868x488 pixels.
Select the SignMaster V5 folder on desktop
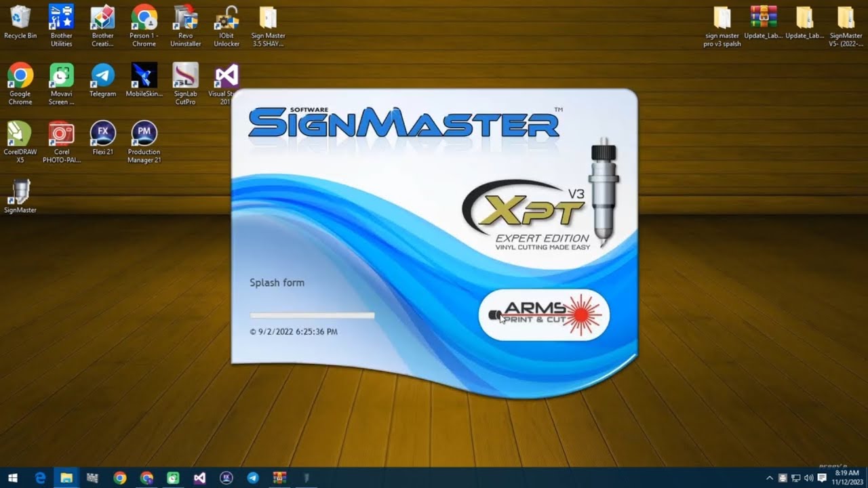(x=846, y=26)
